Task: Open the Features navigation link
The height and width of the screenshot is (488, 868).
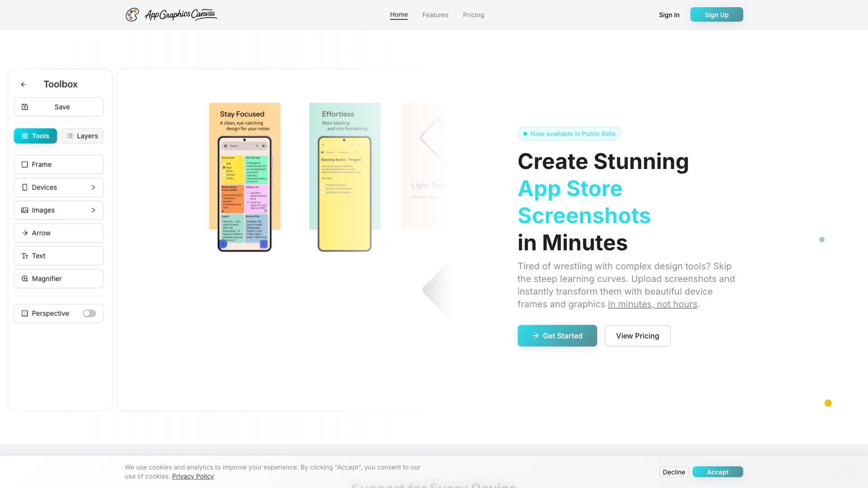Action: pos(435,15)
